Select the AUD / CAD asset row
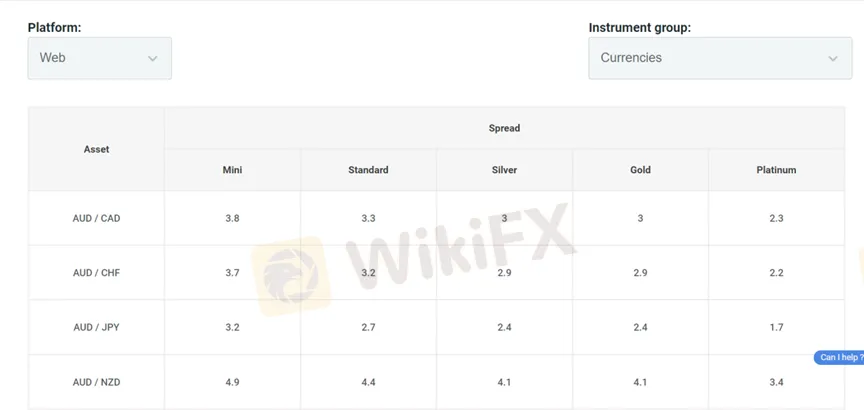Screen dimensions: 864x410 coord(436,218)
